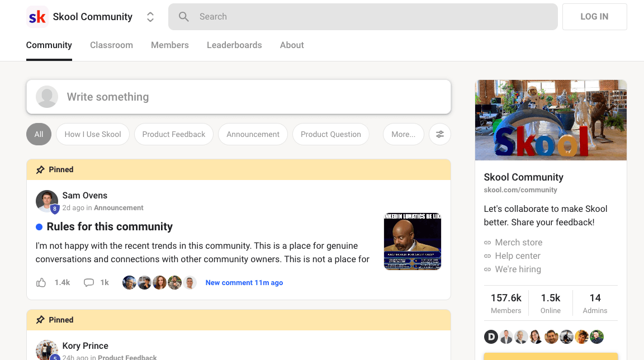Click the Skool "sk" logo icon
The width and height of the screenshot is (644, 360).
tap(37, 16)
